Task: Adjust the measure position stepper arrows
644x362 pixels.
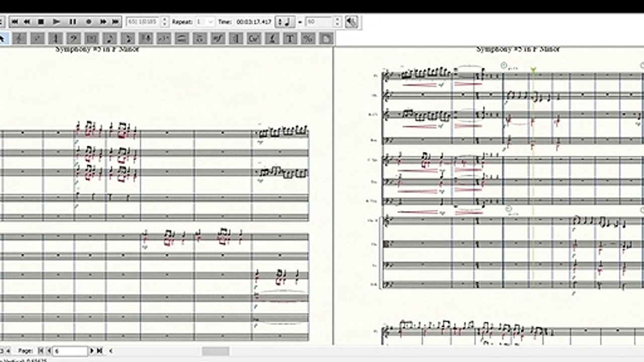Action: (x=165, y=22)
